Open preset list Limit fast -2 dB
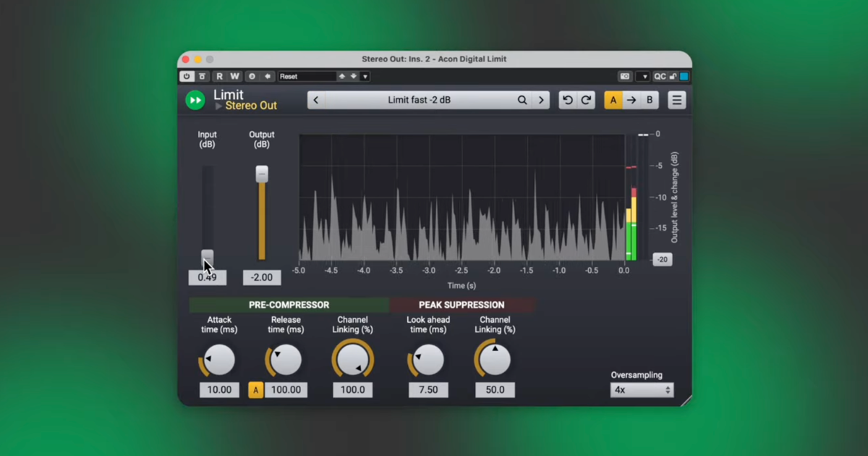Screen dimensions: 868x456 420,100
